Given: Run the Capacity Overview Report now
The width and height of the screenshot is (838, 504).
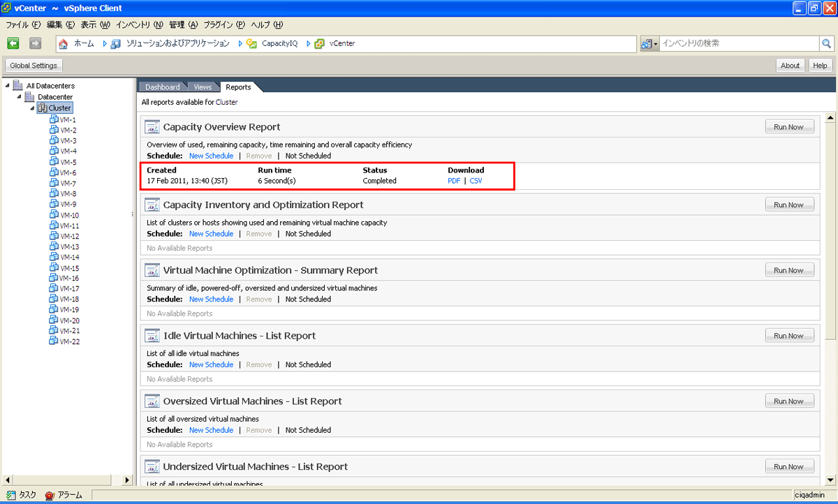Looking at the screenshot, I should click(790, 127).
